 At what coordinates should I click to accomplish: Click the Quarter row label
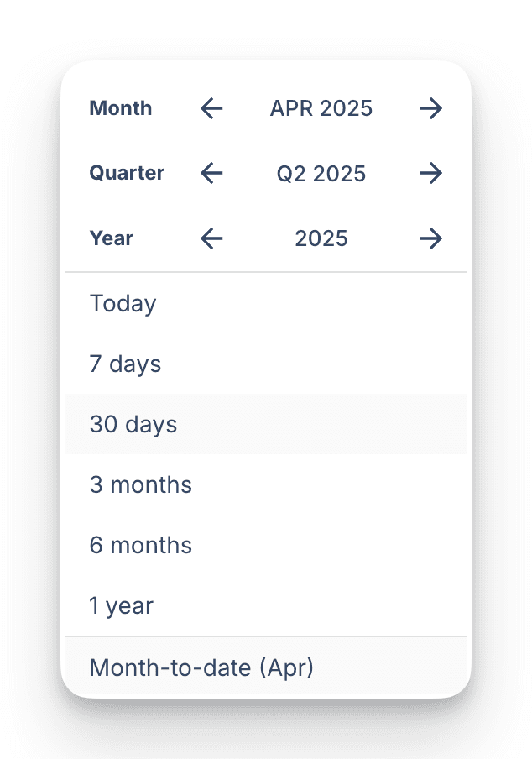pos(127,173)
